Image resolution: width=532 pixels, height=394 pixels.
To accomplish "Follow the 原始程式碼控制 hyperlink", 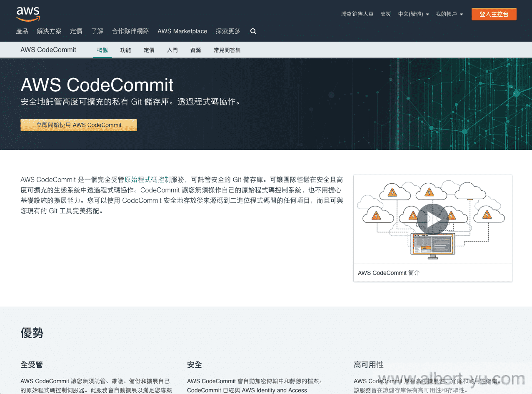I will pyautogui.click(x=147, y=180).
